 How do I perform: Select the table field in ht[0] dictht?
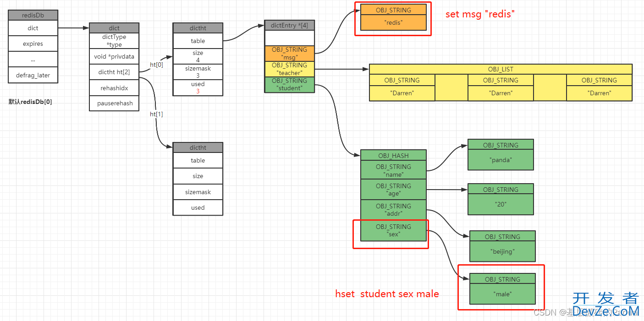tap(198, 41)
